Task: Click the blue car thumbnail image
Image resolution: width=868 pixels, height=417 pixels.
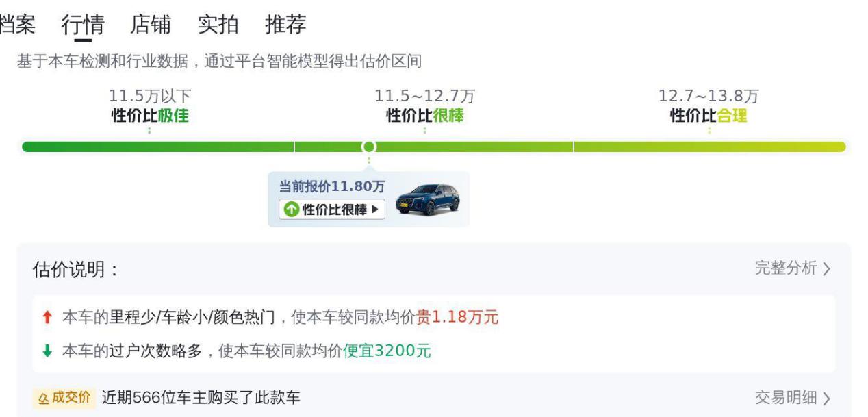Action: coord(427,199)
